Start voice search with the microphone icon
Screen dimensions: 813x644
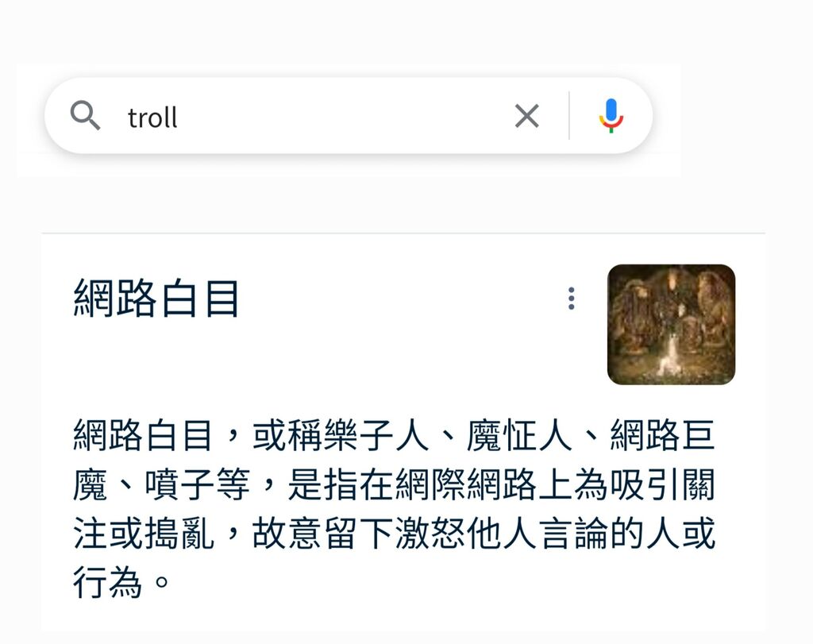[611, 116]
